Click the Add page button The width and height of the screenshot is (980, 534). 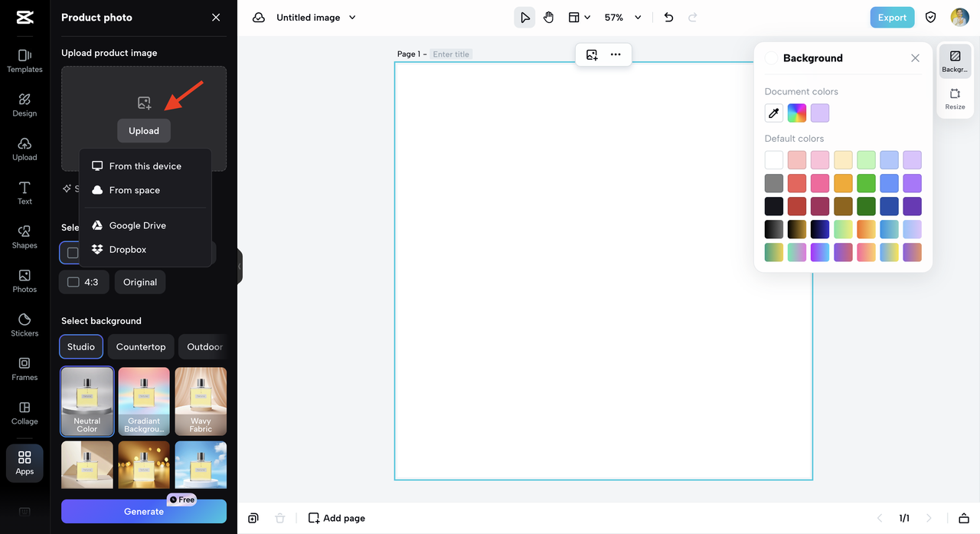[x=337, y=519]
